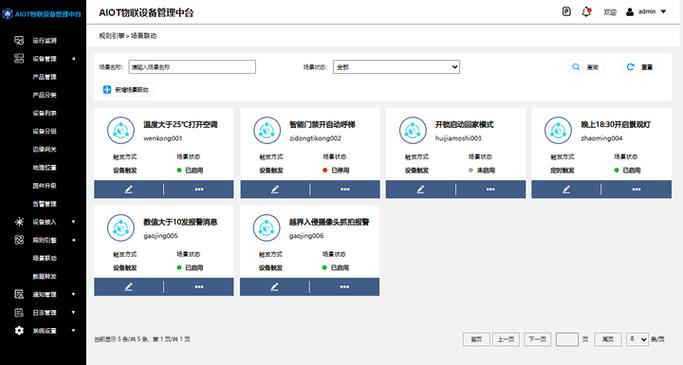Expand the 系统设置 menu arrow

pyautogui.click(x=73, y=331)
